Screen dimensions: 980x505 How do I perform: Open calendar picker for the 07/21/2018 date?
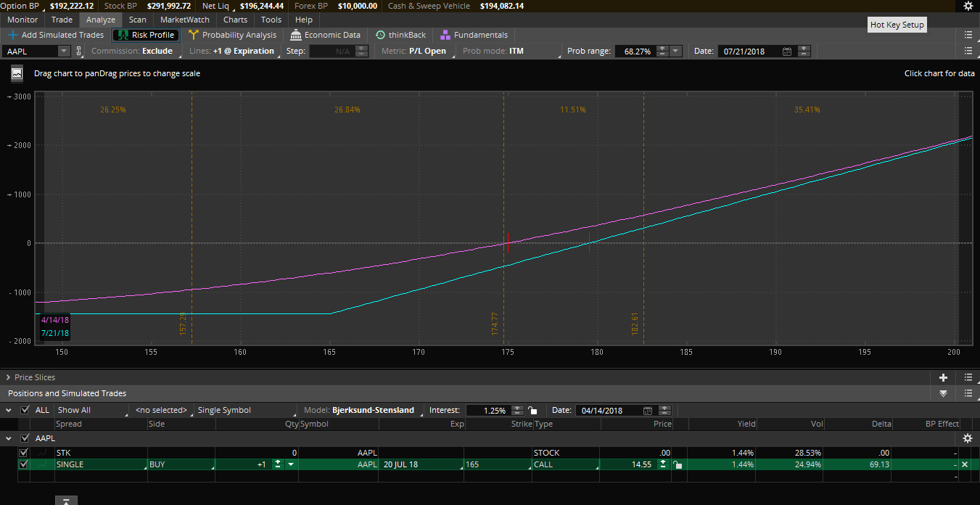coord(787,52)
